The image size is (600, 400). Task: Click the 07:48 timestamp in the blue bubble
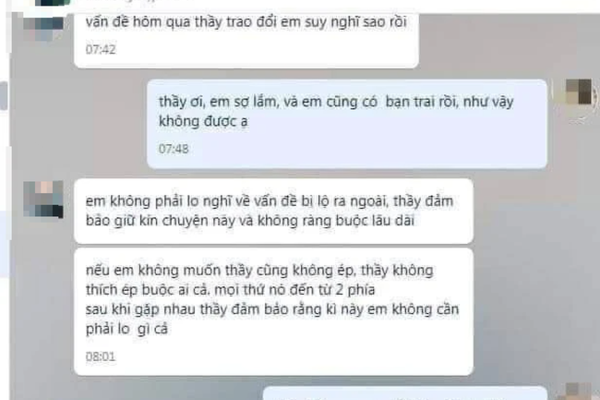174,149
